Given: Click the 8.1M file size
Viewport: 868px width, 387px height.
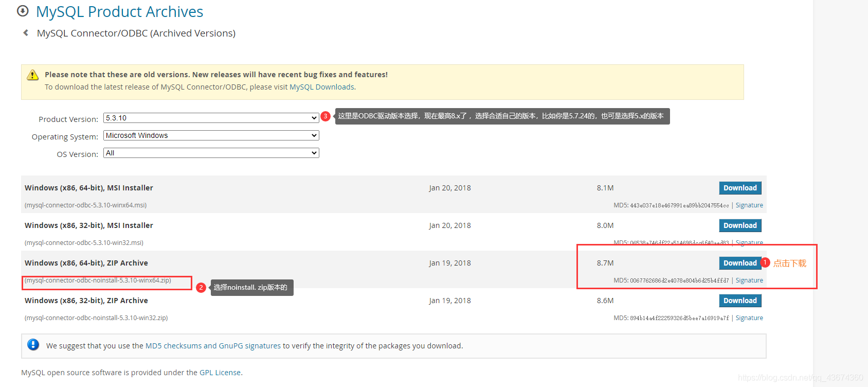Looking at the screenshot, I should tap(605, 188).
